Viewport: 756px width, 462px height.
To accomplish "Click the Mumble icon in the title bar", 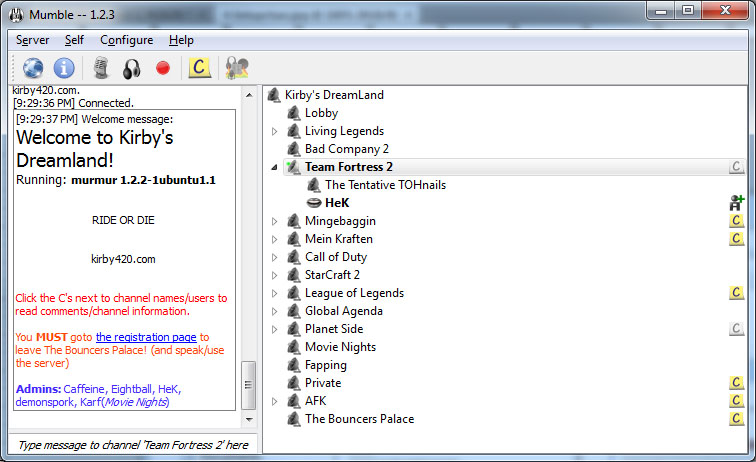I will coord(16,15).
